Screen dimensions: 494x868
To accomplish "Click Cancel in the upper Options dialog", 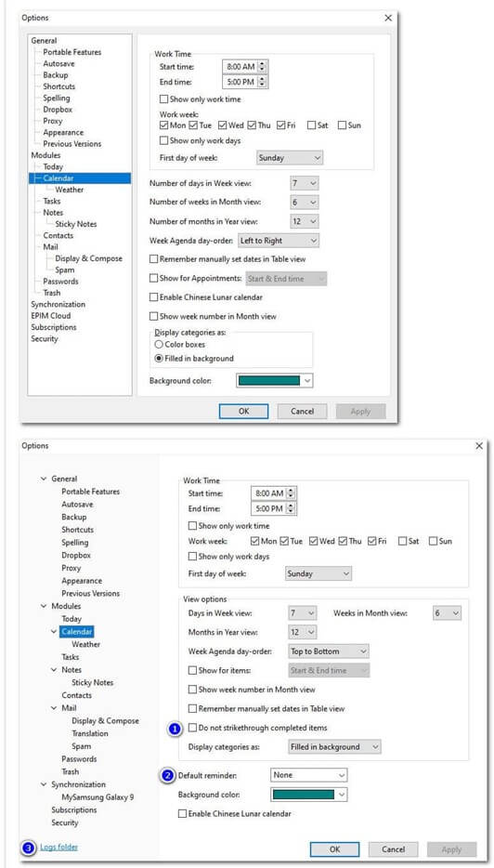I will 302,412.
